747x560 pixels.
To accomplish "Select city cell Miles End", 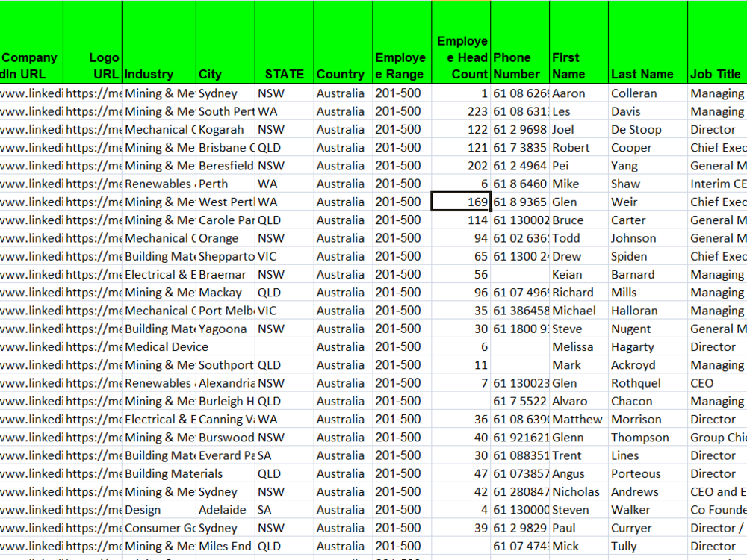I will tap(226, 546).
